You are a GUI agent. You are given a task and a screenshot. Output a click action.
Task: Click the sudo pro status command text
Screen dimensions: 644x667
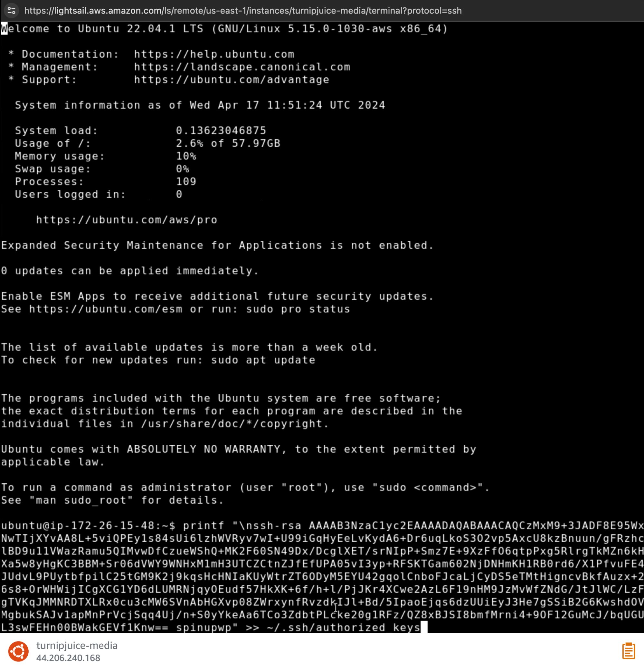click(298, 309)
